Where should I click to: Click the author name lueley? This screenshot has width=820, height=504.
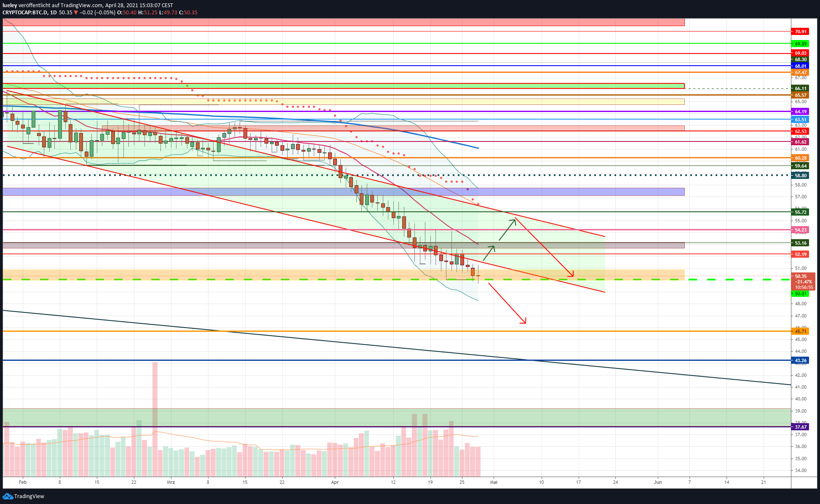click(10, 5)
